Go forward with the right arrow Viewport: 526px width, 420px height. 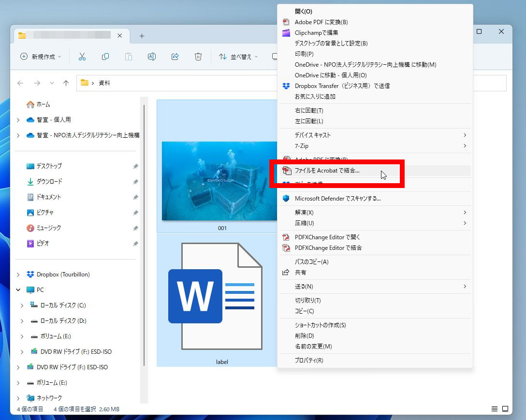pyautogui.click(x=37, y=83)
